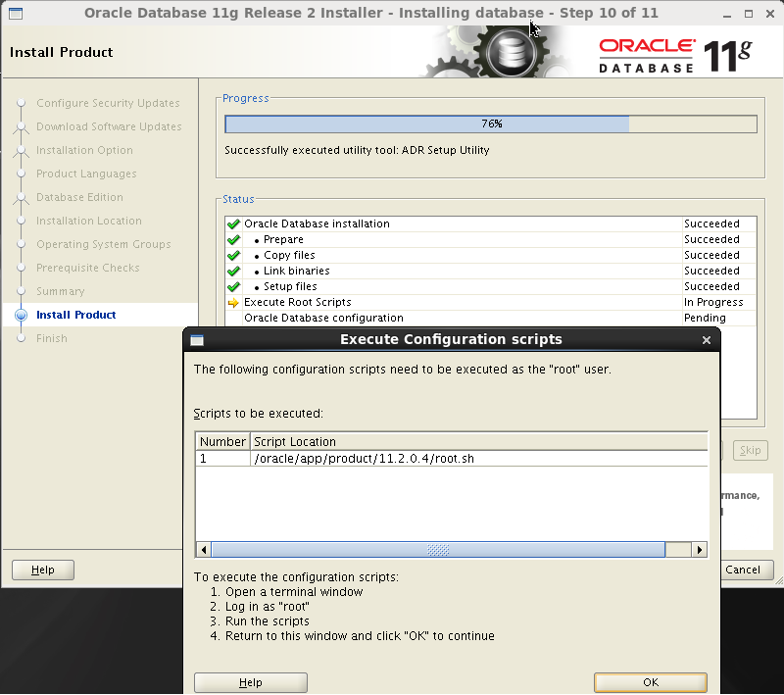Viewport: 784px width, 695px height.
Task: Close the Oracle installer window
Action: pos(770,14)
